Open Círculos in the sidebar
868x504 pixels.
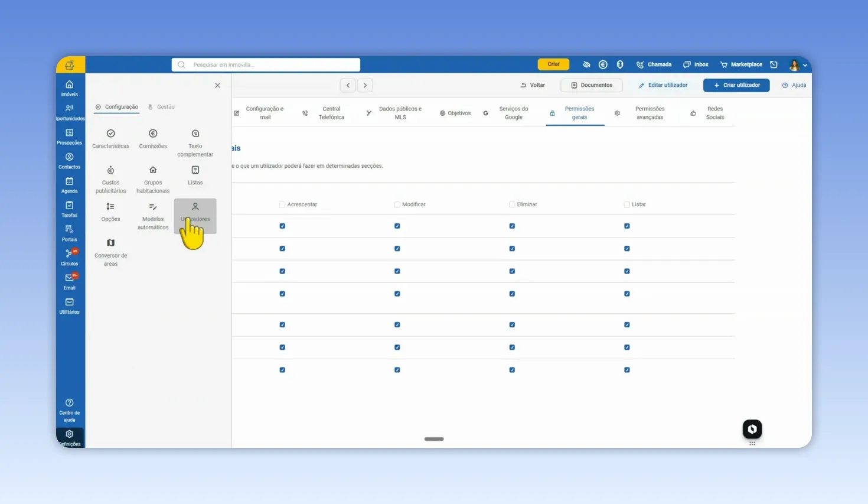pos(69,258)
